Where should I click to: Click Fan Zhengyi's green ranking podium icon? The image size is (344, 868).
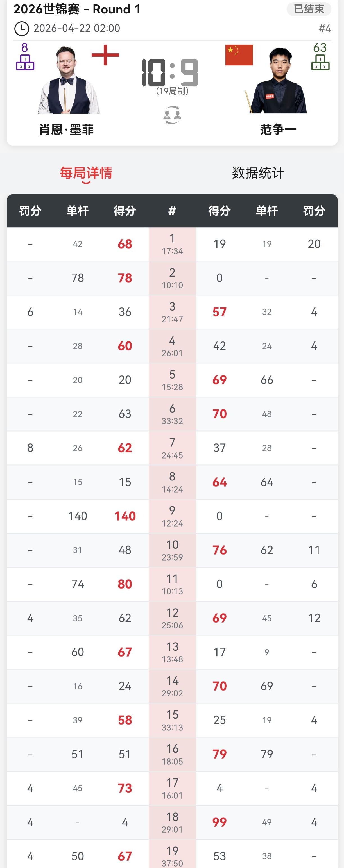pos(320,62)
